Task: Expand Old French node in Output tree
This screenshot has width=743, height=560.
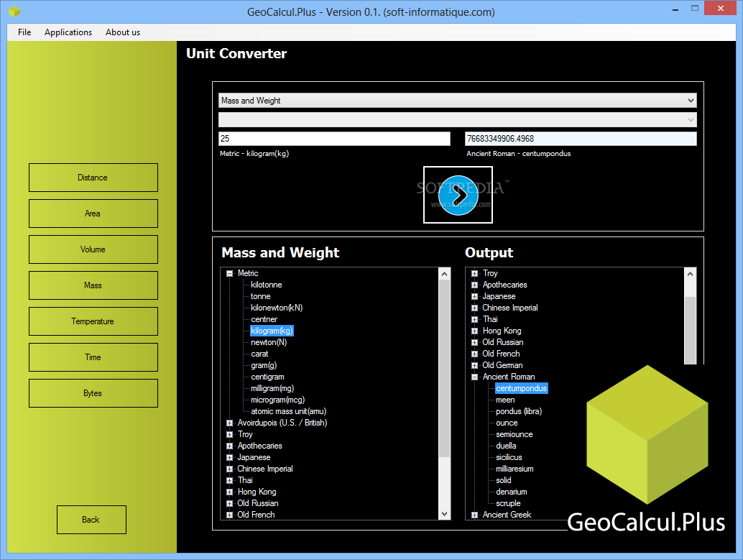Action: [x=474, y=354]
